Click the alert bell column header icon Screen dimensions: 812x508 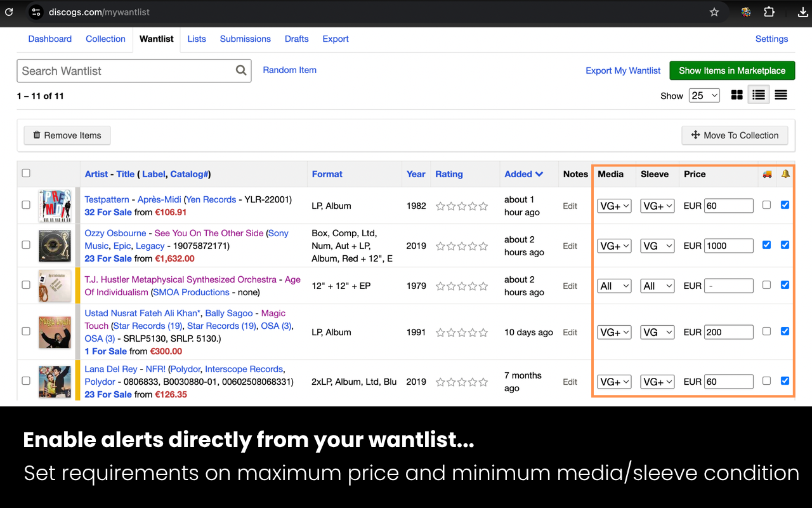[785, 174]
